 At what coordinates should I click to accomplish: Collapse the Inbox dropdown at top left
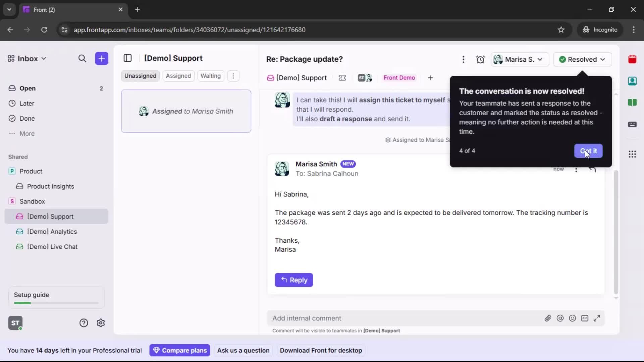(44, 58)
